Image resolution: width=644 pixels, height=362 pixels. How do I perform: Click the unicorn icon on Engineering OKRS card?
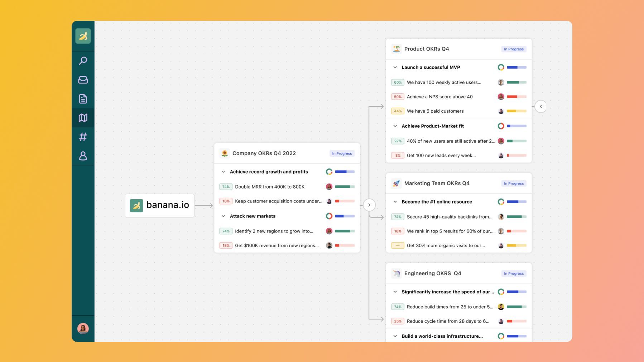coord(397,274)
